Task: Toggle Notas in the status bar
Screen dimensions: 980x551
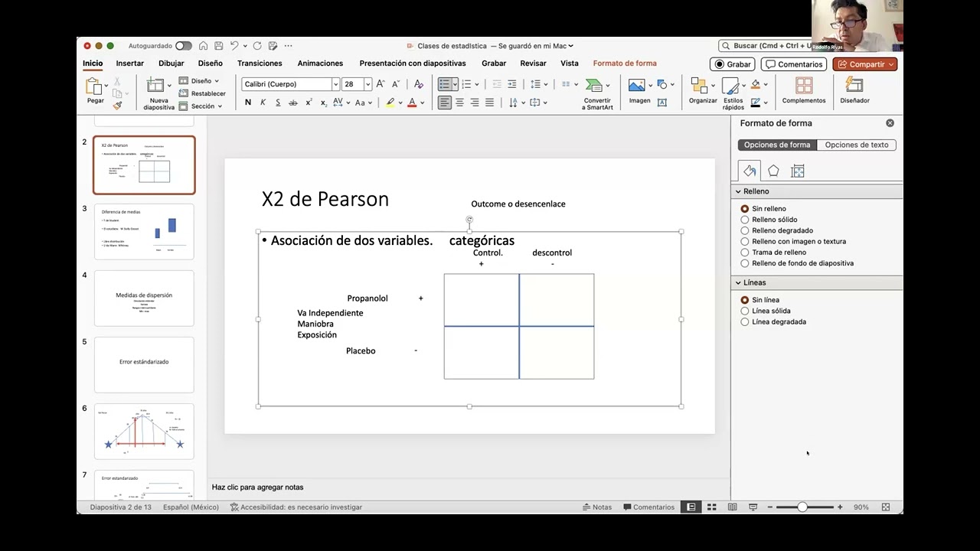Action: tap(597, 507)
